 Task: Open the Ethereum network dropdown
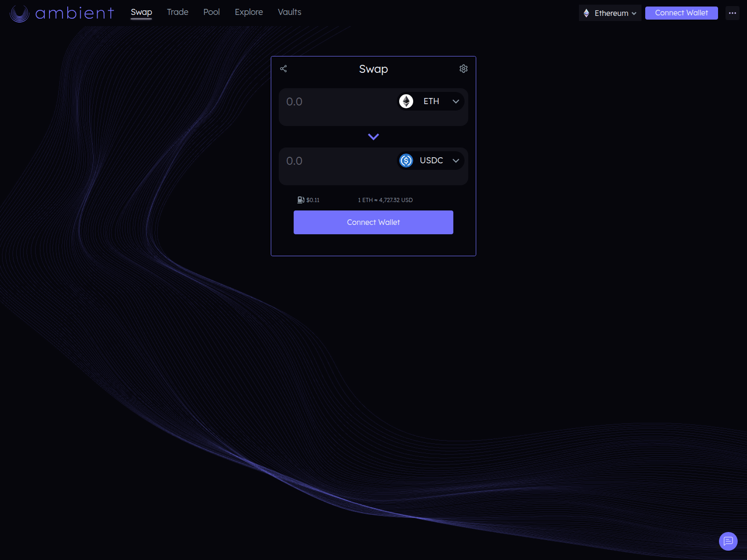tap(610, 13)
